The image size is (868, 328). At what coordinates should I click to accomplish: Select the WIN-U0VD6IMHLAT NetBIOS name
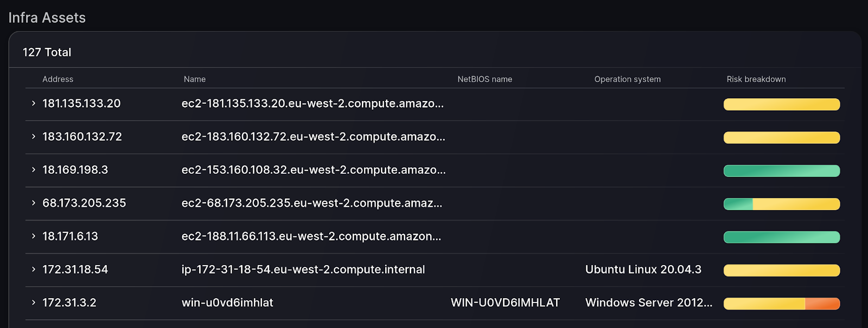tap(505, 302)
